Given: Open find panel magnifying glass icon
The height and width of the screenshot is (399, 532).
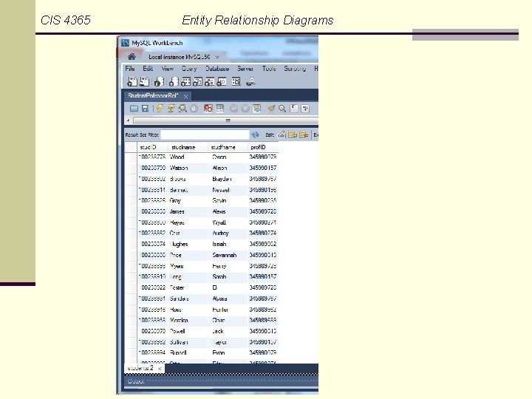Looking at the screenshot, I should (282, 109).
